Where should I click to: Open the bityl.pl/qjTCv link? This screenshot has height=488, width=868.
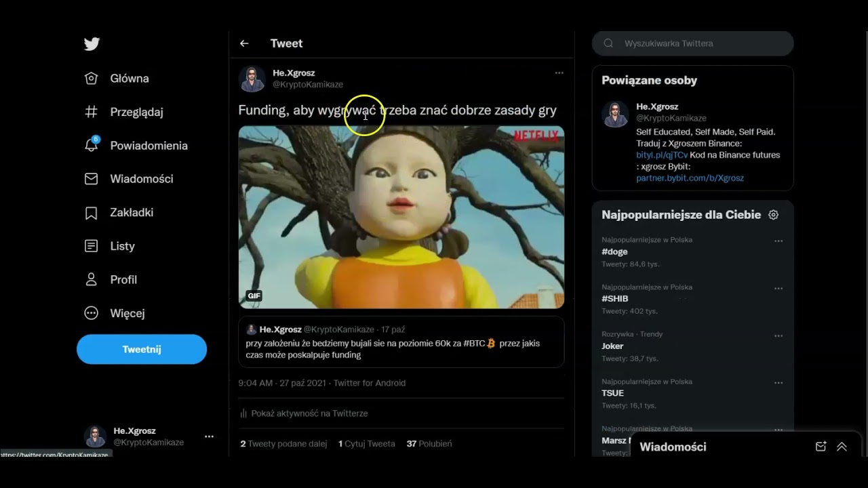tap(662, 155)
